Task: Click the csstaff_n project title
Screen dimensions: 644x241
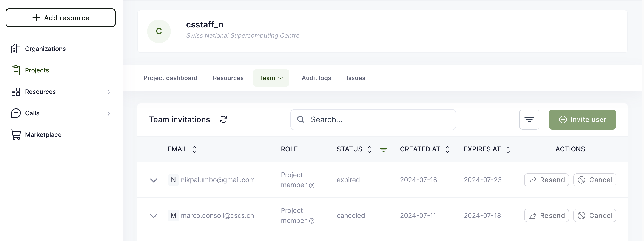Action: click(x=205, y=24)
